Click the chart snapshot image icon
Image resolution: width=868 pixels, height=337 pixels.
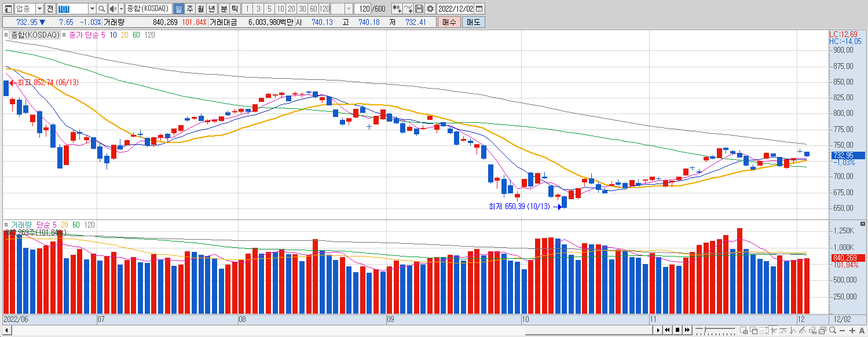(823, 331)
